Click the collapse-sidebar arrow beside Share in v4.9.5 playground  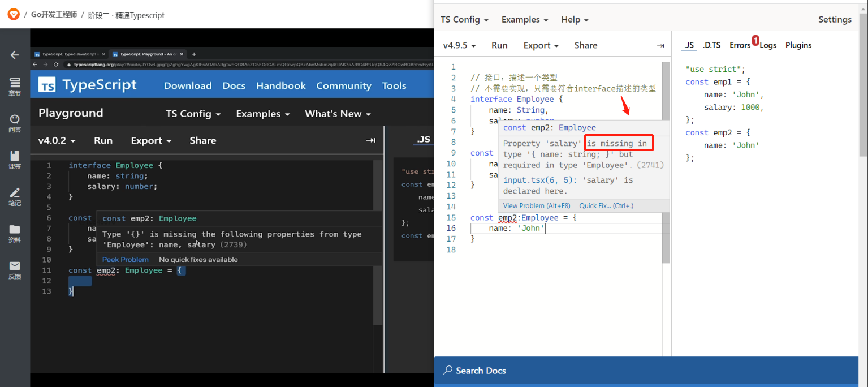point(660,45)
